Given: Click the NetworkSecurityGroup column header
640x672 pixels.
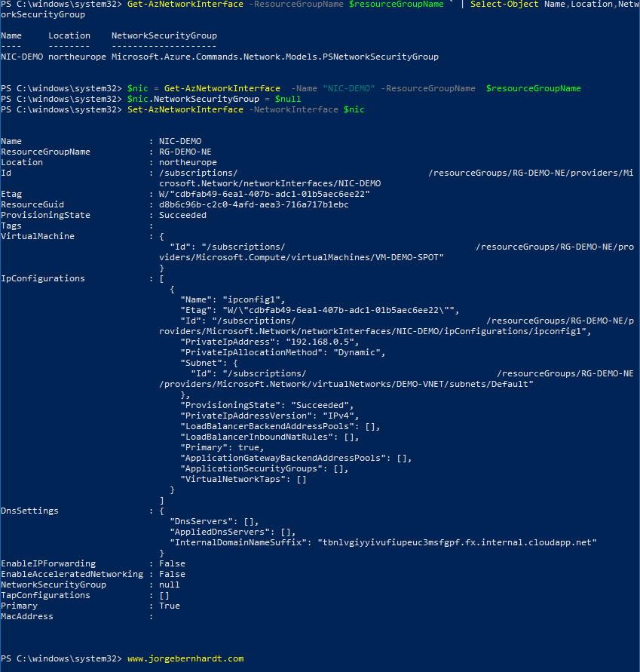Looking at the screenshot, I should pyautogui.click(x=164, y=35).
